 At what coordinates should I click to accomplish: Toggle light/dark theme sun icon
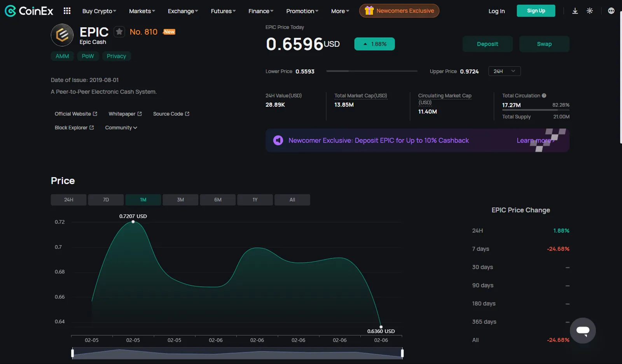point(590,11)
